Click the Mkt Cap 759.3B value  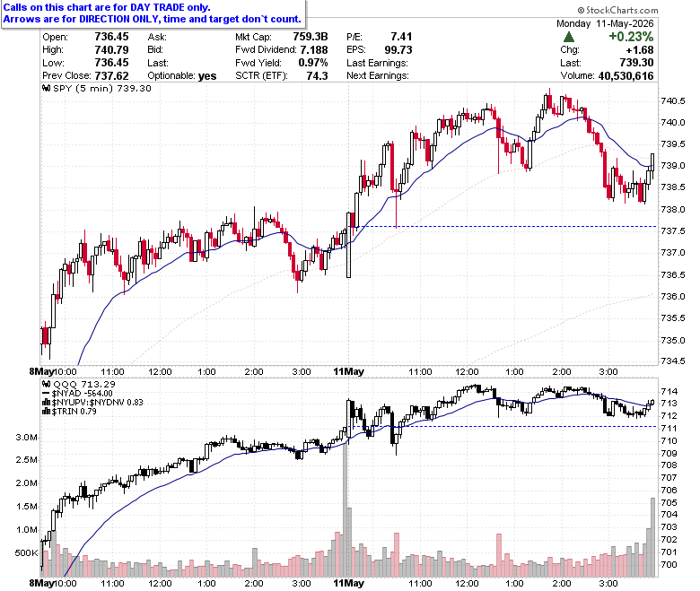tap(311, 37)
